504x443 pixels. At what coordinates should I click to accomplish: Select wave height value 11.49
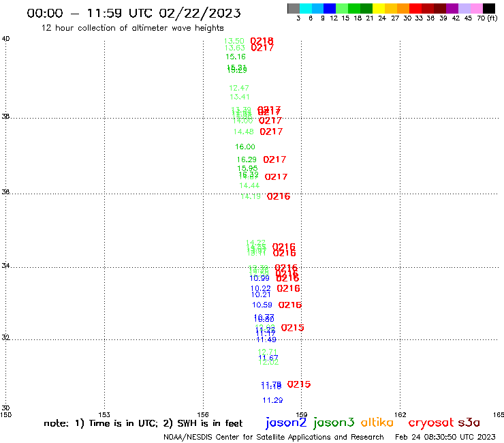266,339
